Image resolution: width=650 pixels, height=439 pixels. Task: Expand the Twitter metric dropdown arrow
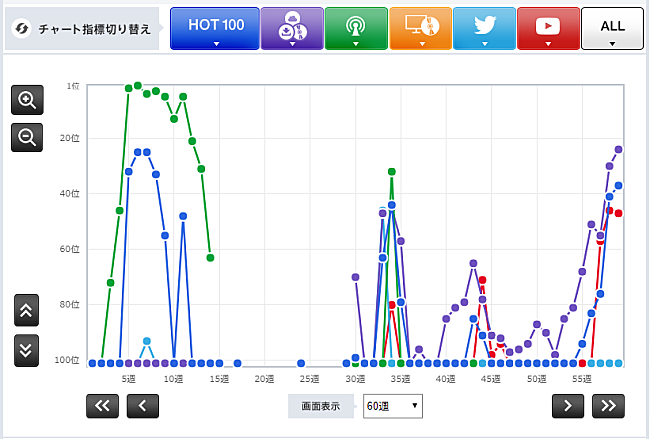tap(484, 44)
